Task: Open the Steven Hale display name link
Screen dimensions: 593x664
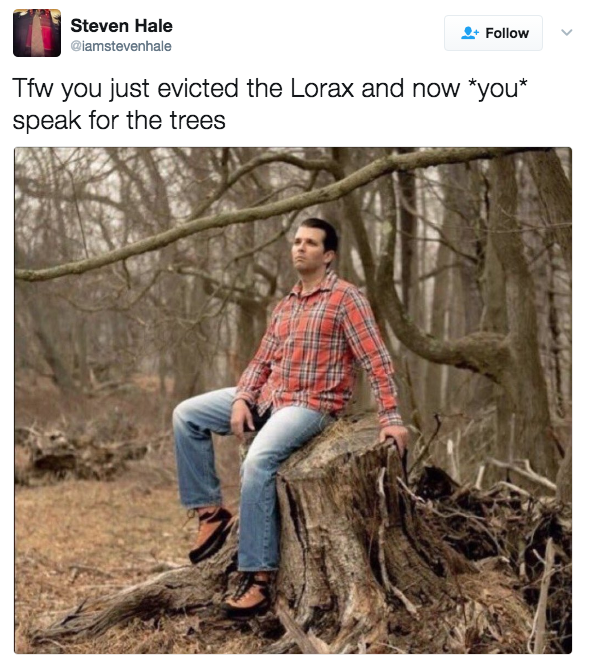Action: click(x=122, y=26)
